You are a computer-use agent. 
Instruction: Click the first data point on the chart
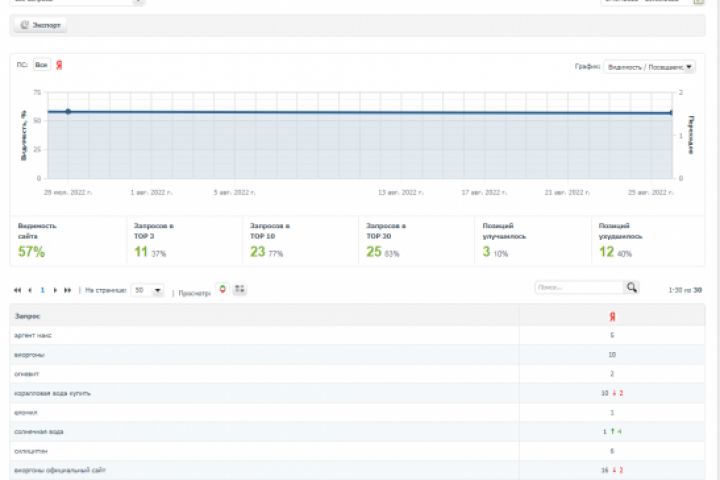68,112
